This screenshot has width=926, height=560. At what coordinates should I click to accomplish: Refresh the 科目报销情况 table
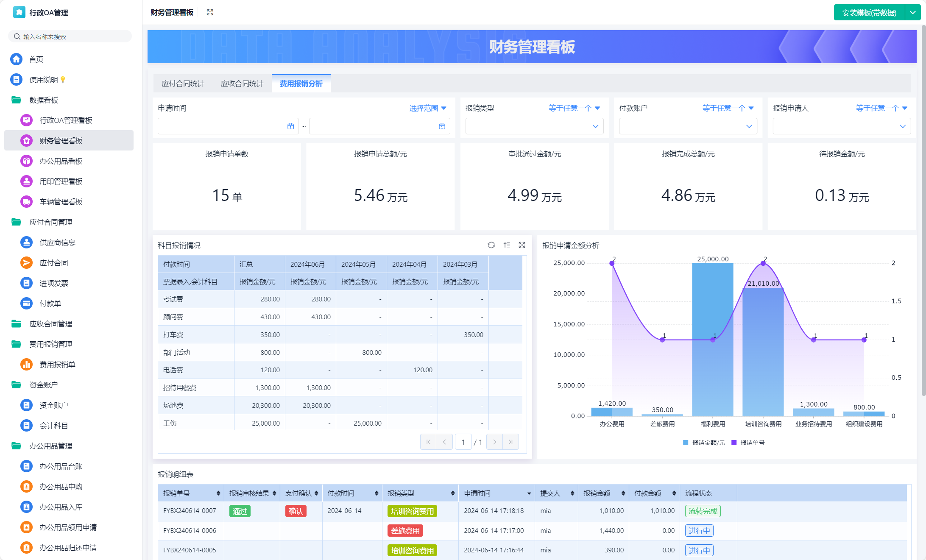[x=491, y=245]
